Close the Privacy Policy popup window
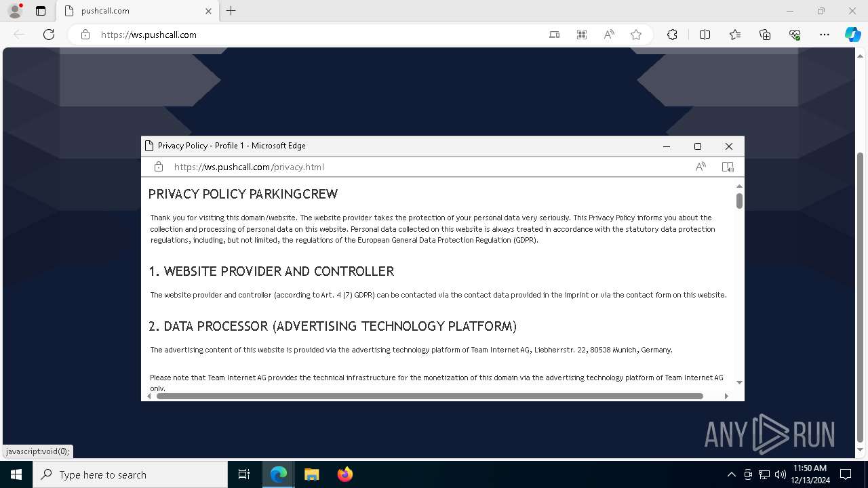The height and width of the screenshot is (488, 868). pyautogui.click(x=729, y=146)
